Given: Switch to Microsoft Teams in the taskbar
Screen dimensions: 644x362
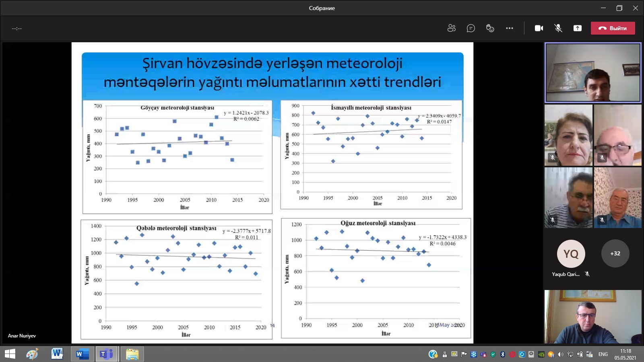Looking at the screenshot, I should click(x=107, y=354).
